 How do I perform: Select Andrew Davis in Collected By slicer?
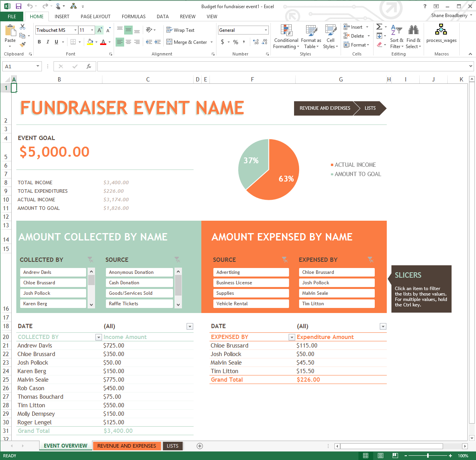tap(53, 272)
